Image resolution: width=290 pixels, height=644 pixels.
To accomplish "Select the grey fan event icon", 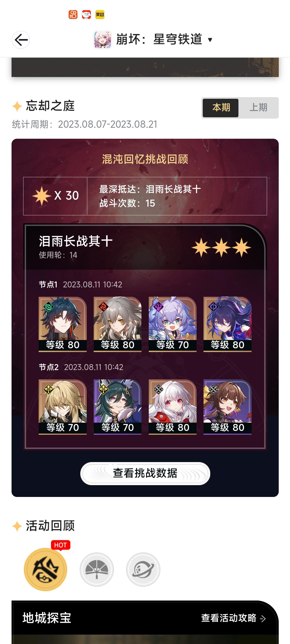I will pos(97,569).
